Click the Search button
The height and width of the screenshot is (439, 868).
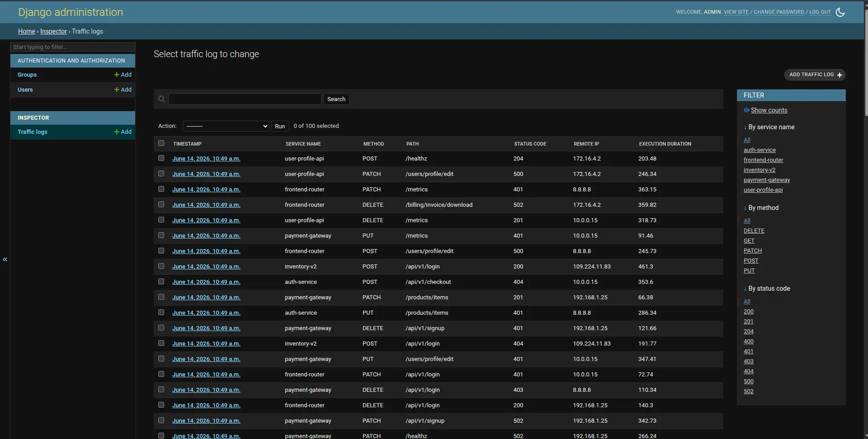point(336,99)
